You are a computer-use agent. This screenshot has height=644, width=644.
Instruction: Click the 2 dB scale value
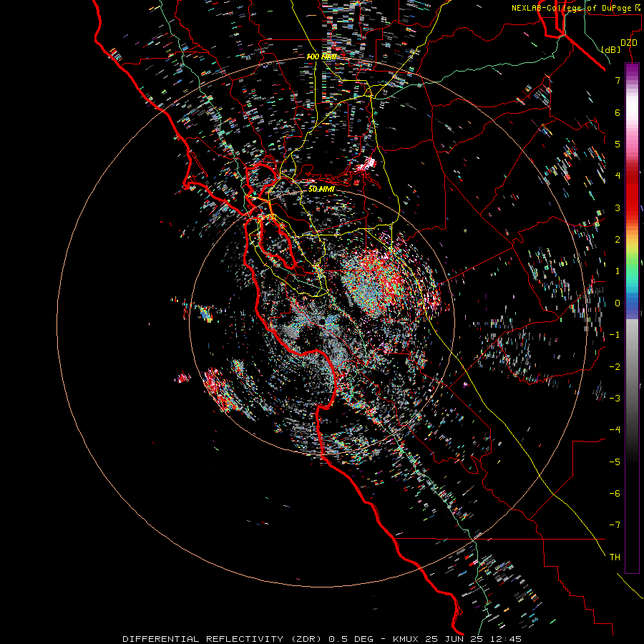pyautogui.click(x=618, y=240)
